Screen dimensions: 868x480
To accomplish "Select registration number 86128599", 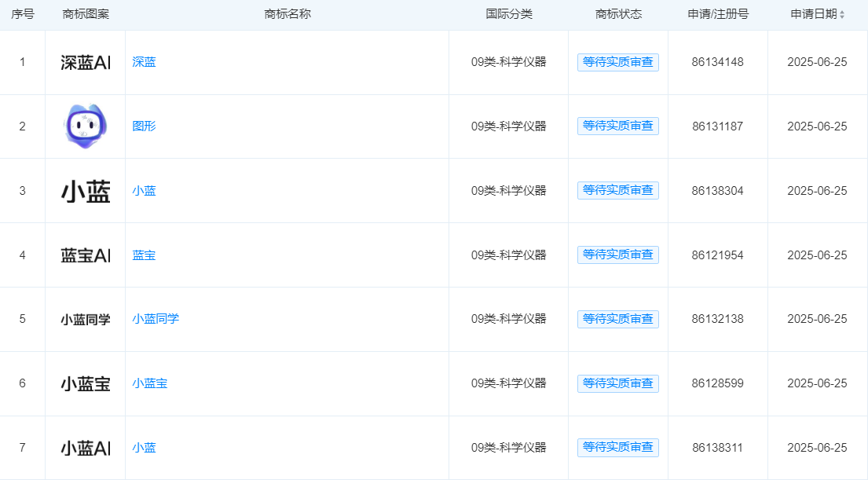I will pos(717,383).
